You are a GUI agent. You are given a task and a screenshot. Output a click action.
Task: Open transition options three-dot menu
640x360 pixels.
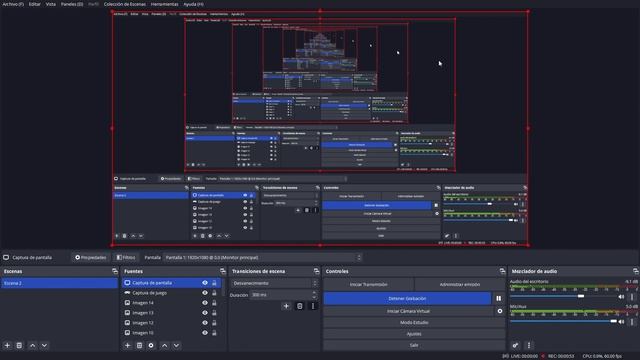[x=313, y=306]
